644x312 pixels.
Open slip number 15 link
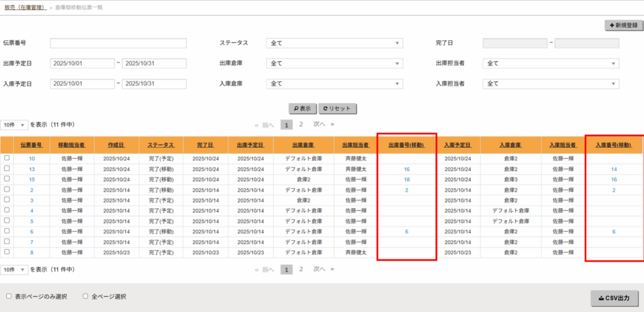point(31,179)
